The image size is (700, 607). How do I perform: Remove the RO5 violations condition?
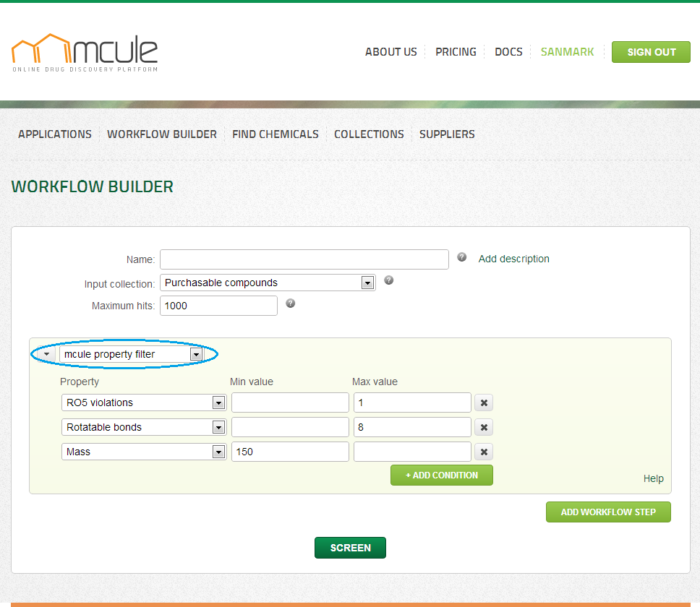click(x=484, y=403)
